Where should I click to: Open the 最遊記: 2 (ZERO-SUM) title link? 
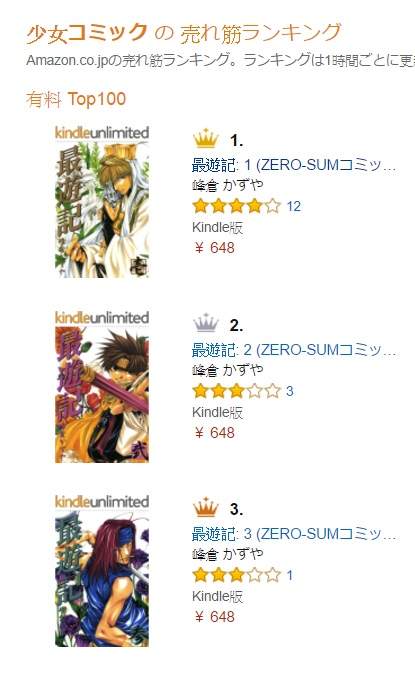coord(294,350)
